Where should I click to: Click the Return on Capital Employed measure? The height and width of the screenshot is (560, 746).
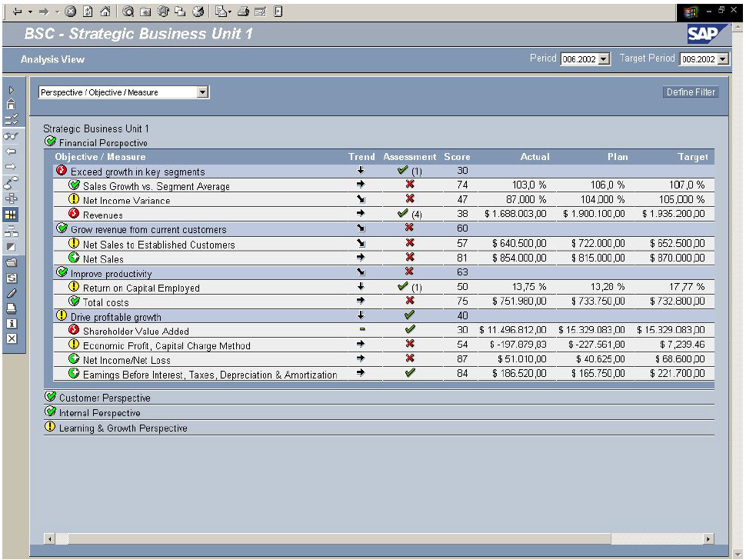[x=142, y=288]
